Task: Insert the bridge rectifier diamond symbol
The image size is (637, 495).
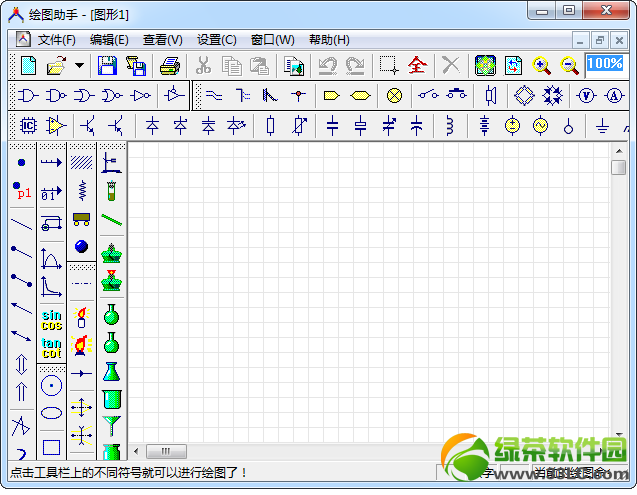Action: (524, 96)
